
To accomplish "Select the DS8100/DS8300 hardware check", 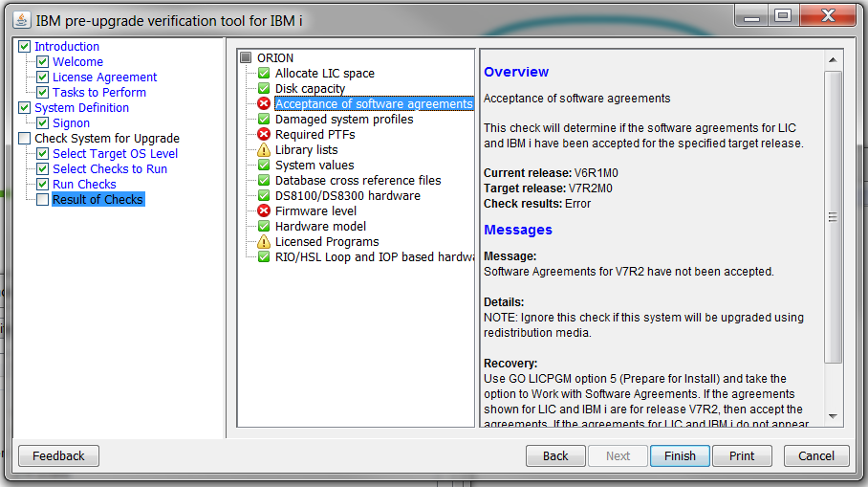I will (x=348, y=195).
